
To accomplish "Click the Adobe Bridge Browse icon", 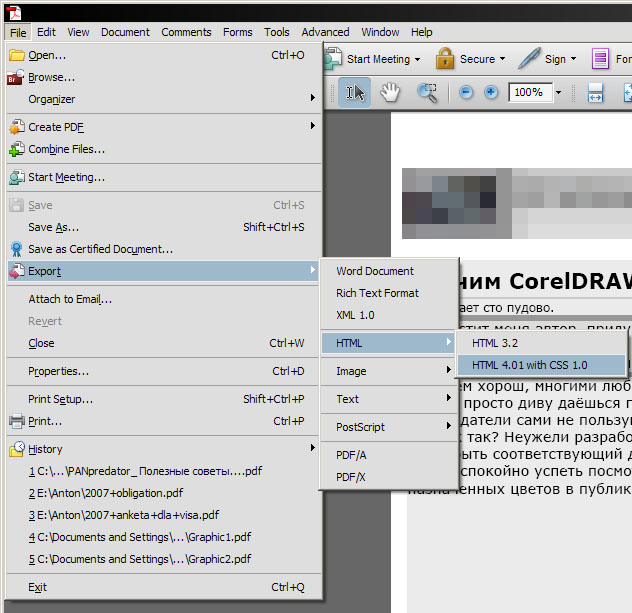I will tap(16, 77).
